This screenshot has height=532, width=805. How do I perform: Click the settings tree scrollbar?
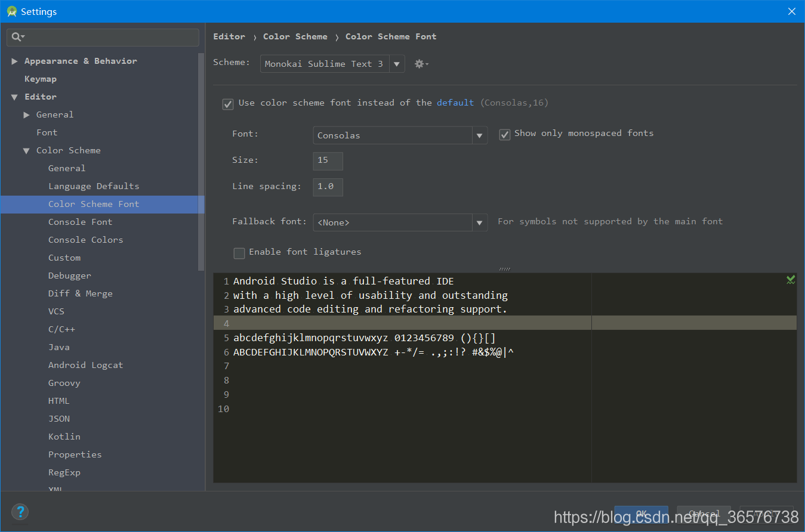click(201, 161)
